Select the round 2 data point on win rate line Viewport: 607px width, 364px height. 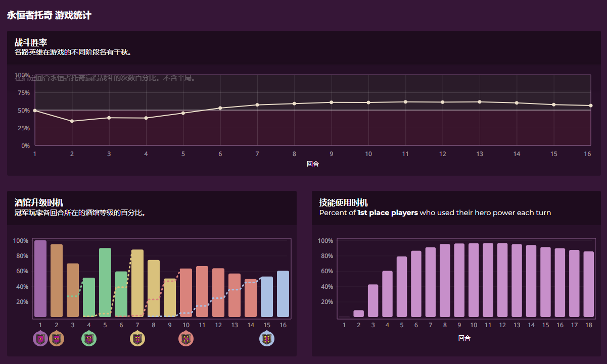pos(72,121)
